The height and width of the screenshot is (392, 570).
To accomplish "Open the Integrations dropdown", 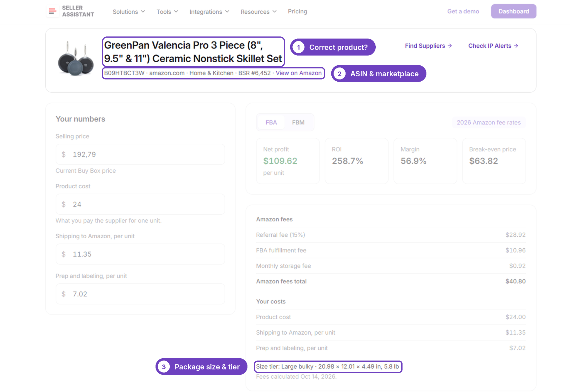I will [x=209, y=12].
